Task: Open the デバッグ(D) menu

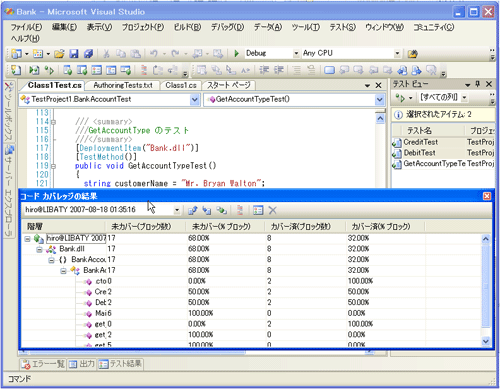Action: point(227,27)
